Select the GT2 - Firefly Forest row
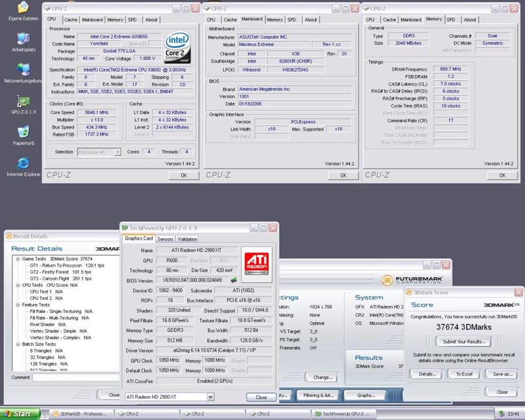Screen dimensions: 525x420 click(60, 272)
